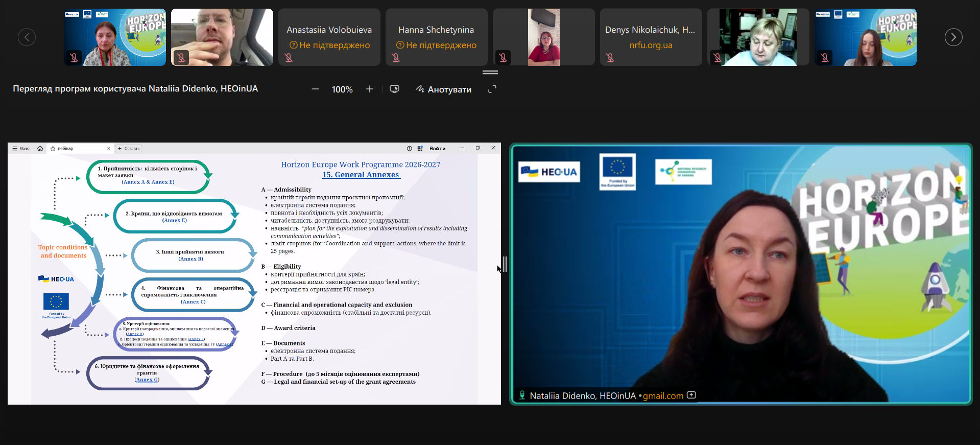Zoom in shared screen with plus button
Screen dimensions: 980x445
click(369, 89)
